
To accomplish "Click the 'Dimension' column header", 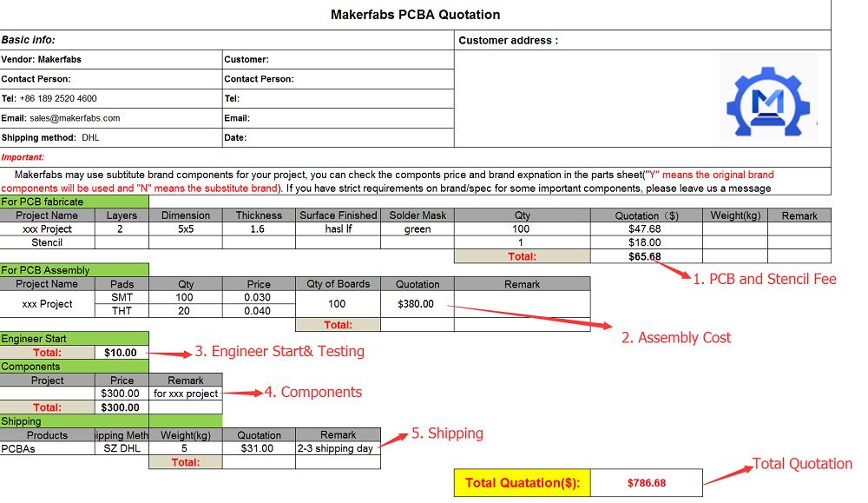I will click(x=186, y=215).
